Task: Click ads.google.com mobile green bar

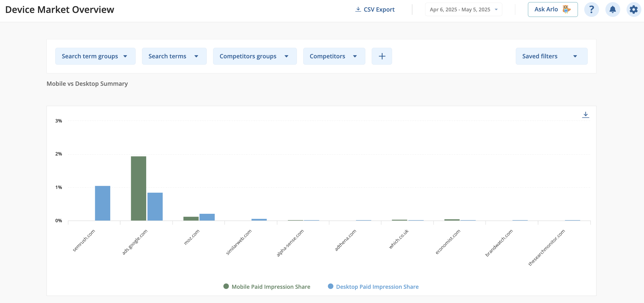Action: pyautogui.click(x=139, y=188)
